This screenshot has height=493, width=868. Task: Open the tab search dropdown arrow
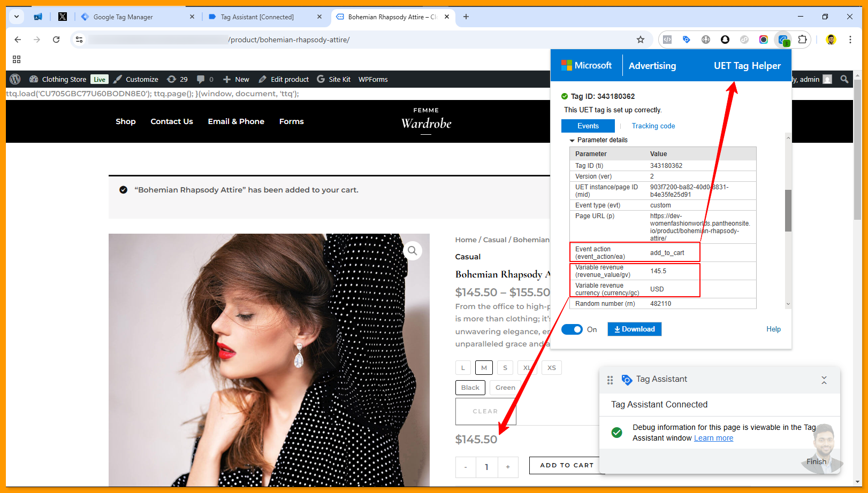coord(17,17)
